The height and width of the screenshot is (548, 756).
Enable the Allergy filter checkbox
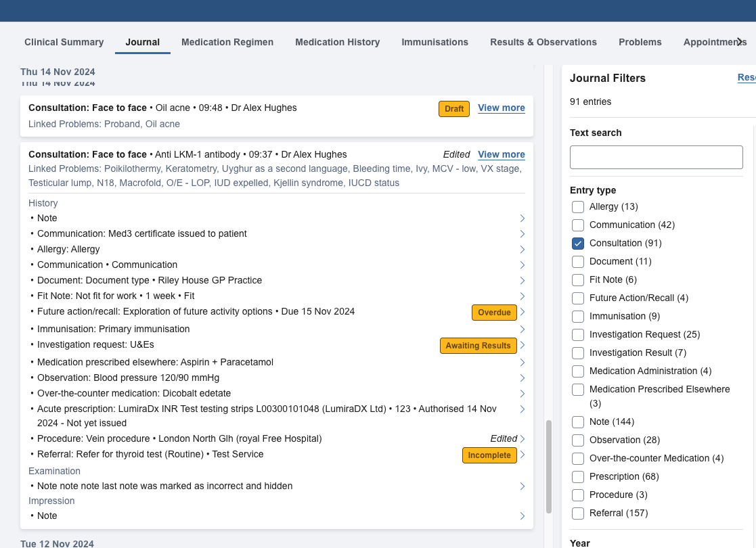[578, 207]
